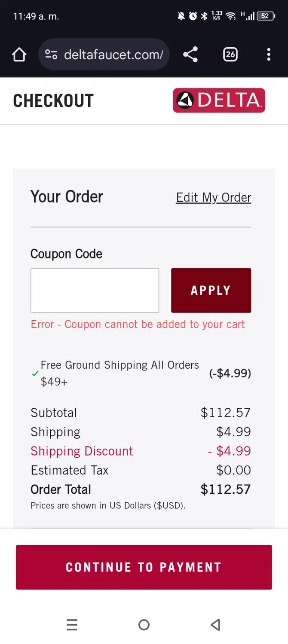Click the Edit My Order link
The image size is (288, 644).
[x=213, y=197]
